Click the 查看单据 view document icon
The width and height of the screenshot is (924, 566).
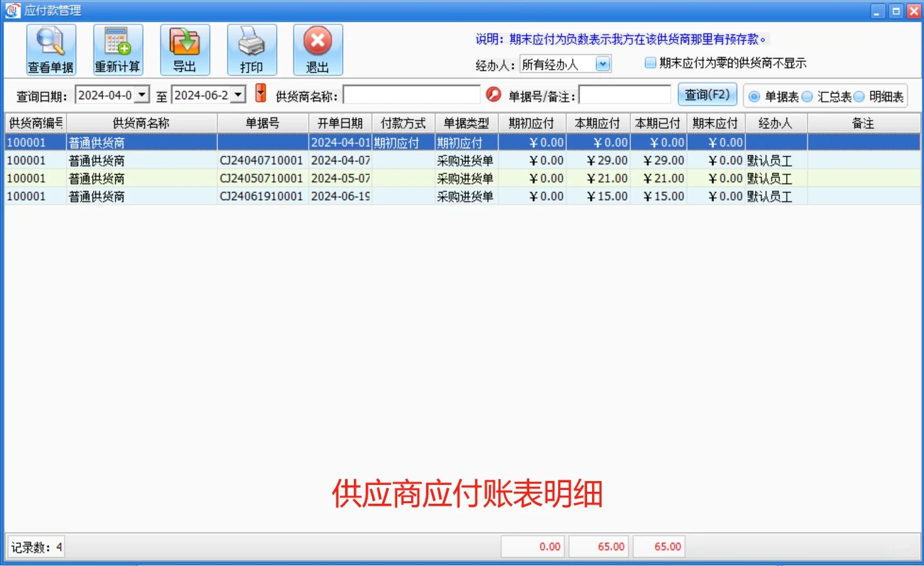pyautogui.click(x=50, y=49)
